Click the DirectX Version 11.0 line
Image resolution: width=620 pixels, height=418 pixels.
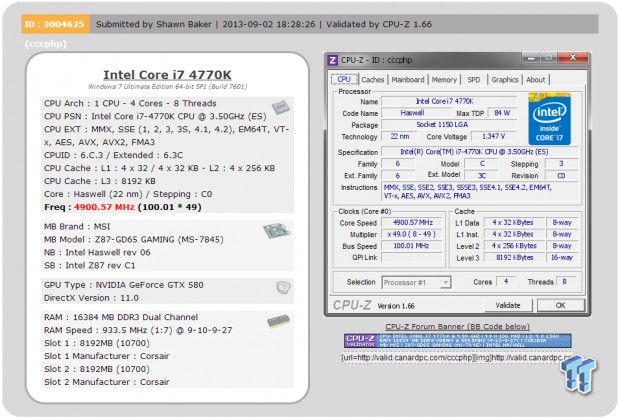point(91,298)
